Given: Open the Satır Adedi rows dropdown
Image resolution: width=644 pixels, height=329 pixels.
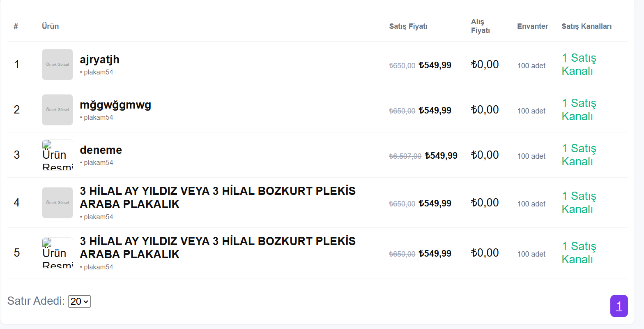Looking at the screenshot, I should click(x=79, y=301).
